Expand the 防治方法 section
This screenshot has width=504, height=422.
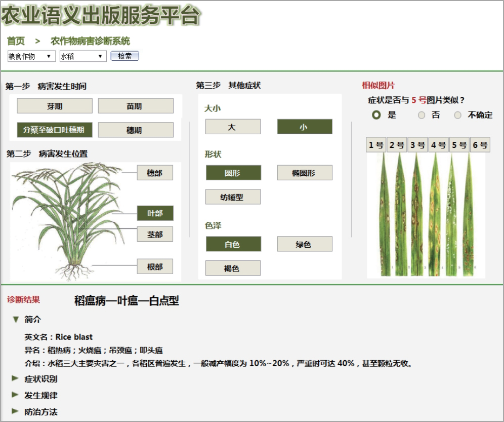point(16,412)
